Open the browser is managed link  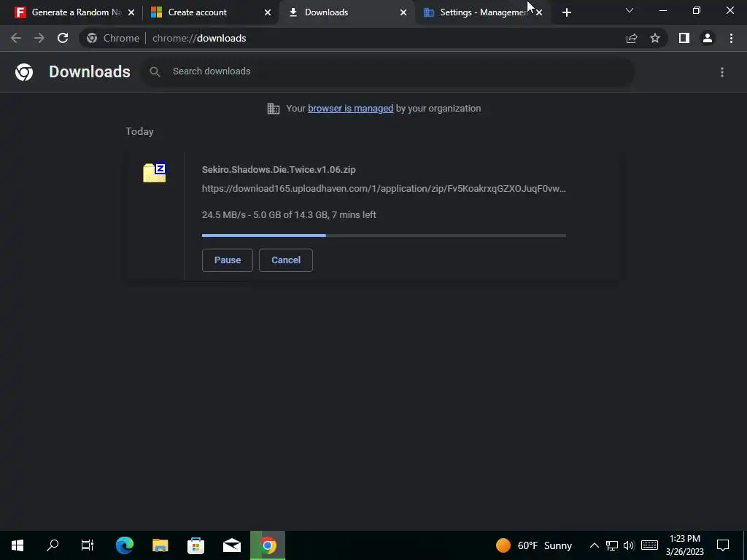(351, 109)
